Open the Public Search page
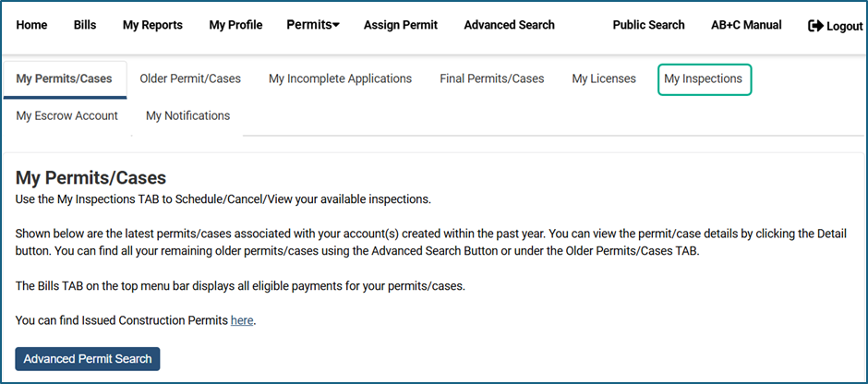Image resolution: width=868 pixels, height=384 pixels. click(x=648, y=25)
